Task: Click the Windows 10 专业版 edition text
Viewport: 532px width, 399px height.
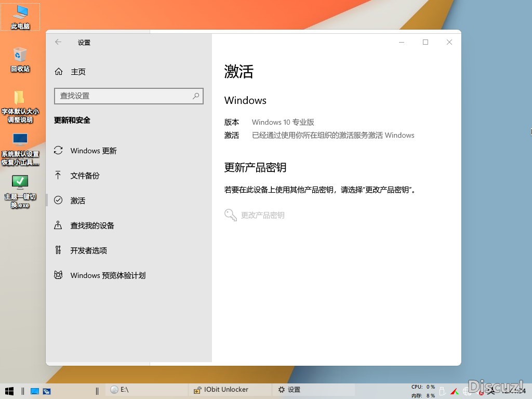Action: coord(283,122)
